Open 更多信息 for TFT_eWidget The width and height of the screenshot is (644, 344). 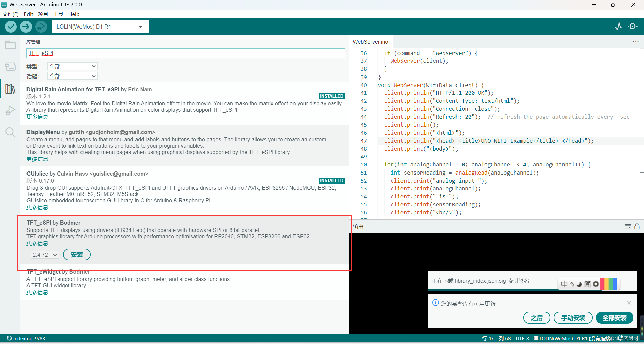click(37, 292)
